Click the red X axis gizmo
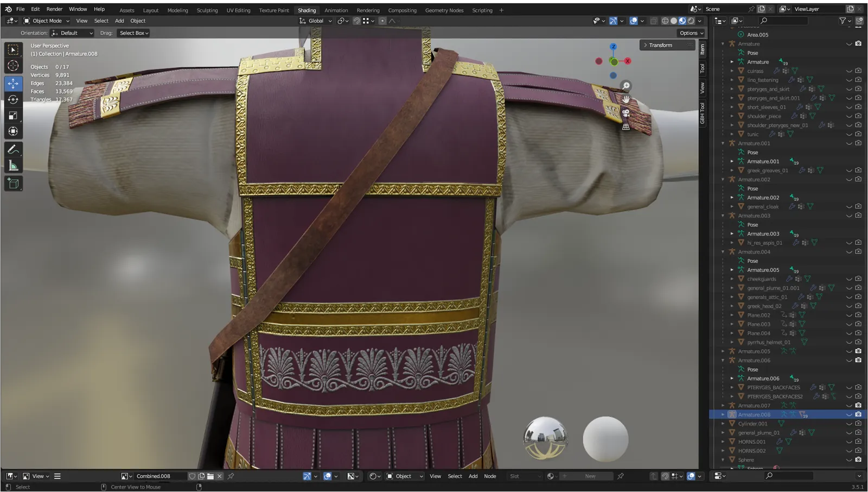Image resolution: width=868 pixels, height=492 pixels. point(628,61)
